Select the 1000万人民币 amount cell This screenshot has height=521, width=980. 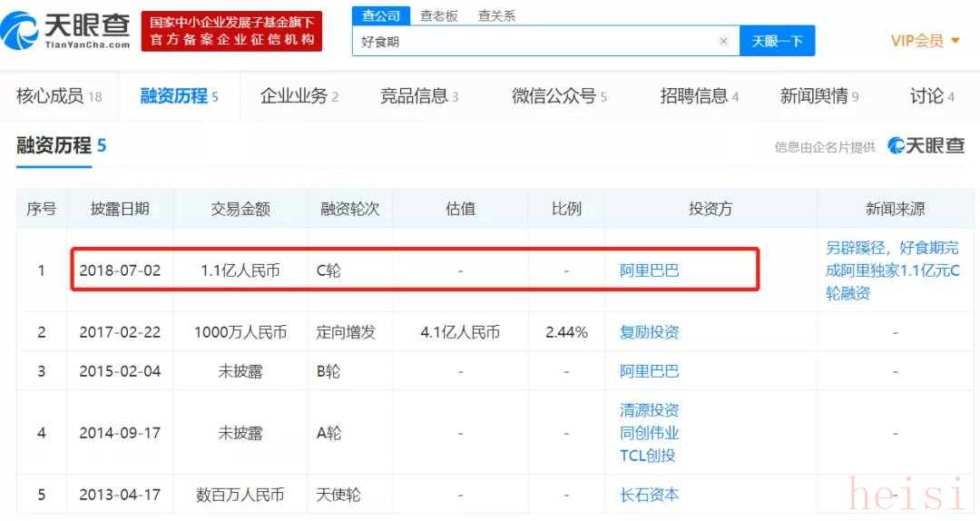pos(240,332)
